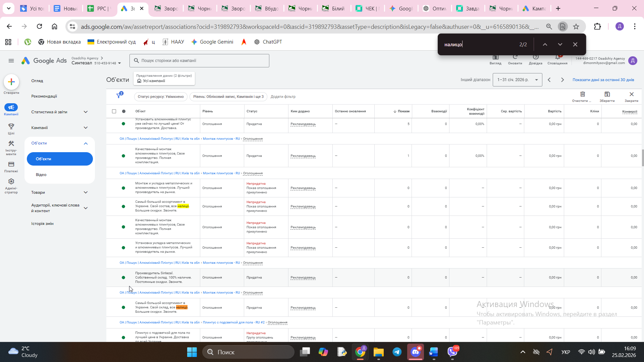Toggle the select-all checkbox in table header

[x=114, y=111]
